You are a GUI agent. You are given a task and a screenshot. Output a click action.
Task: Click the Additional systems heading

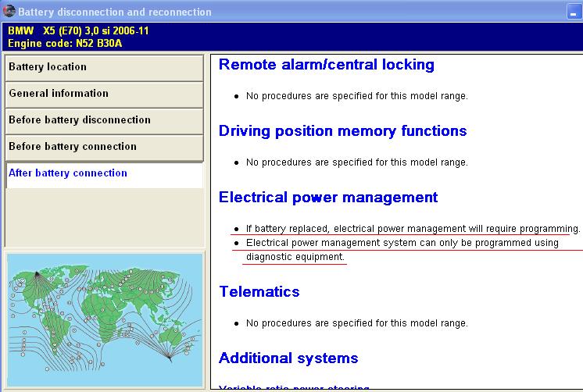click(288, 358)
